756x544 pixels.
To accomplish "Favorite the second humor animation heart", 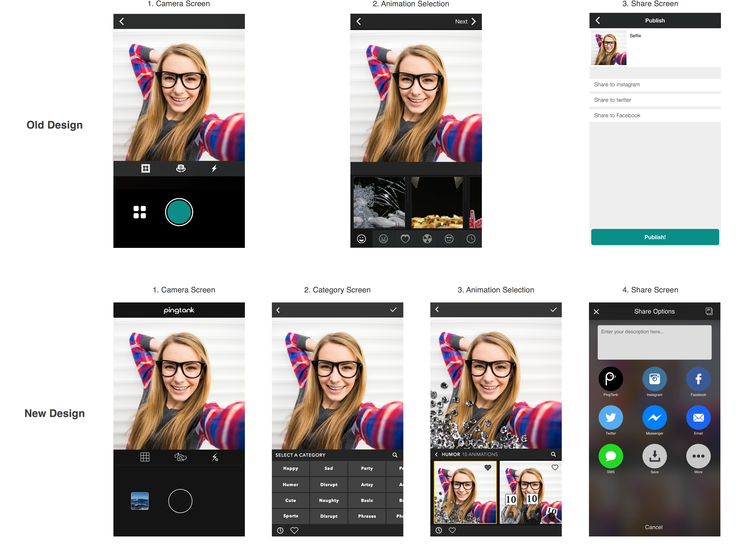I will 555,467.
